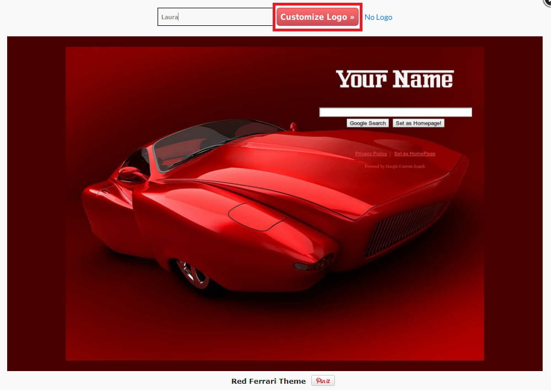Click the Set as HomePage text link

click(x=414, y=154)
